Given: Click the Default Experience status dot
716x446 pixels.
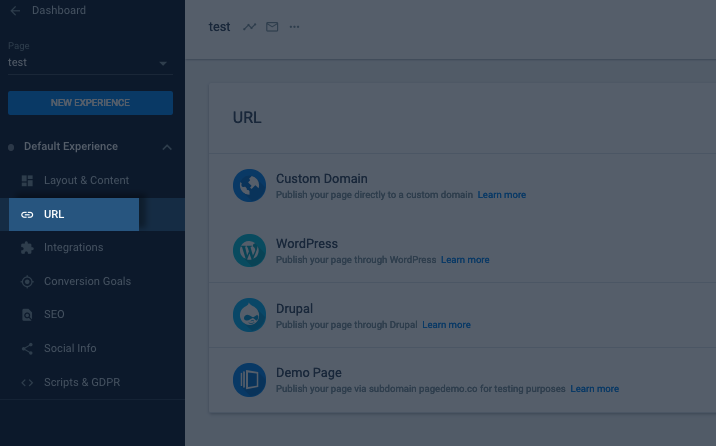Looking at the screenshot, I should coord(11,147).
